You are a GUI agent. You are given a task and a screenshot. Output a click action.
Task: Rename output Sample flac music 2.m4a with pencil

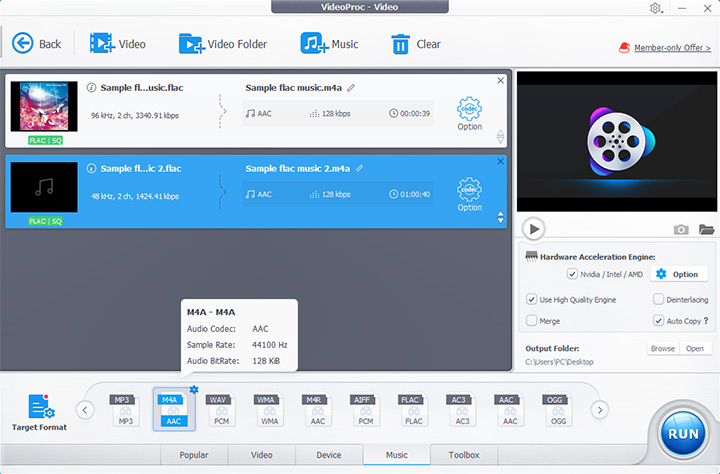point(360,169)
